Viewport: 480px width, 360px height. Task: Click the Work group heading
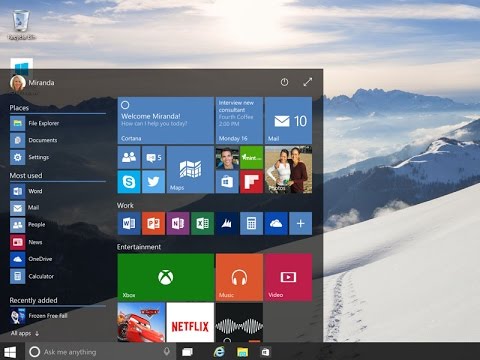[x=125, y=205]
